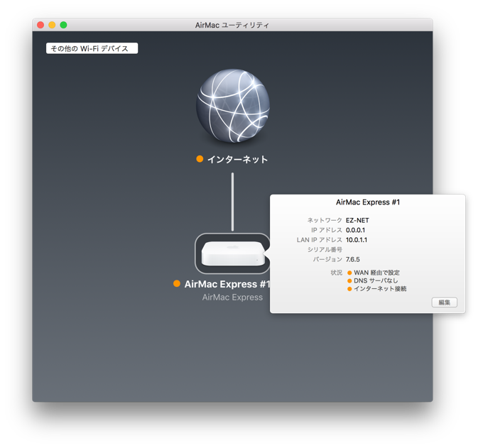The height and width of the screenshot is (448, 483).
Task: Click the Internet globe icon
Action: tap(233, 106)
